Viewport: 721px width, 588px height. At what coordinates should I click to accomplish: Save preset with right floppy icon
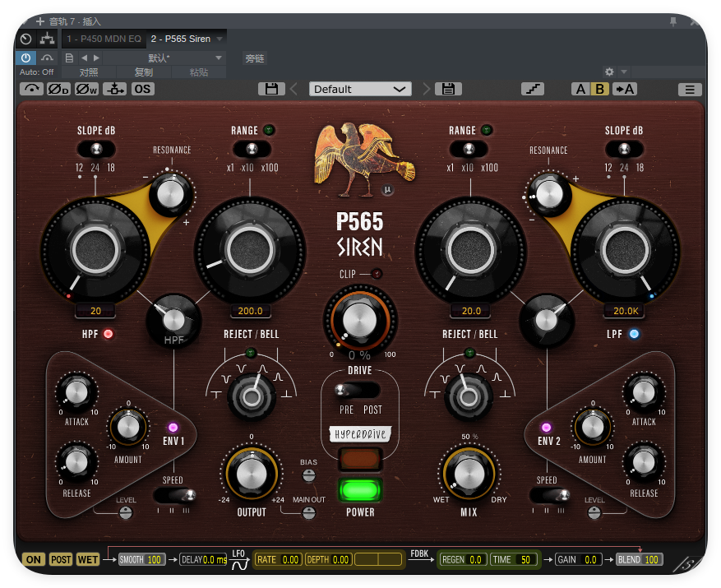(x=448, y=89)
